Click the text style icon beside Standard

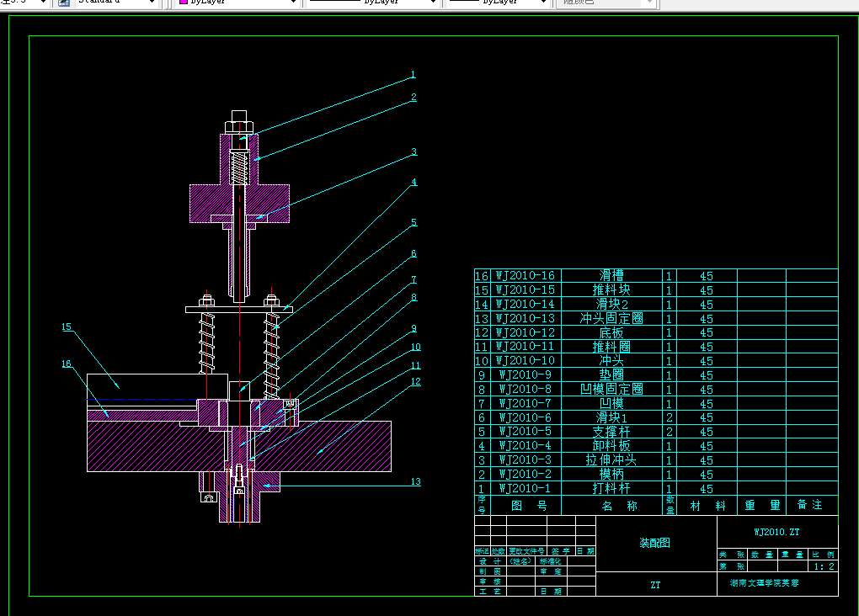click(63, 3)
